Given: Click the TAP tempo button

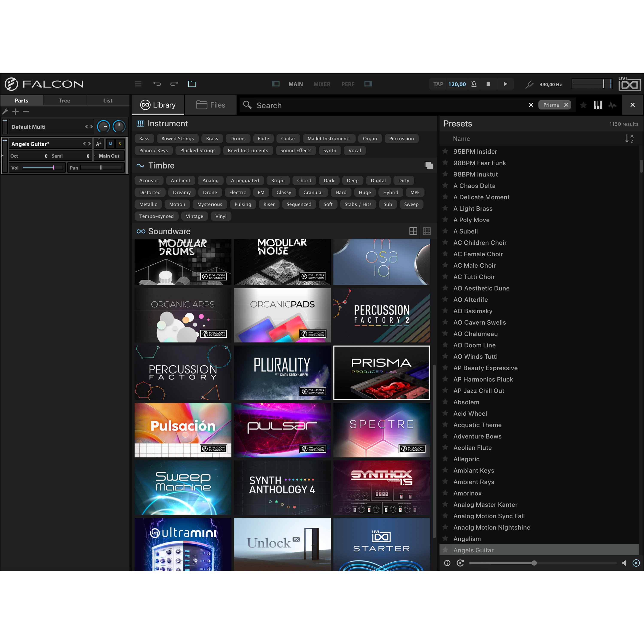Looking at the screenshot, I should [x=438, y=84].
